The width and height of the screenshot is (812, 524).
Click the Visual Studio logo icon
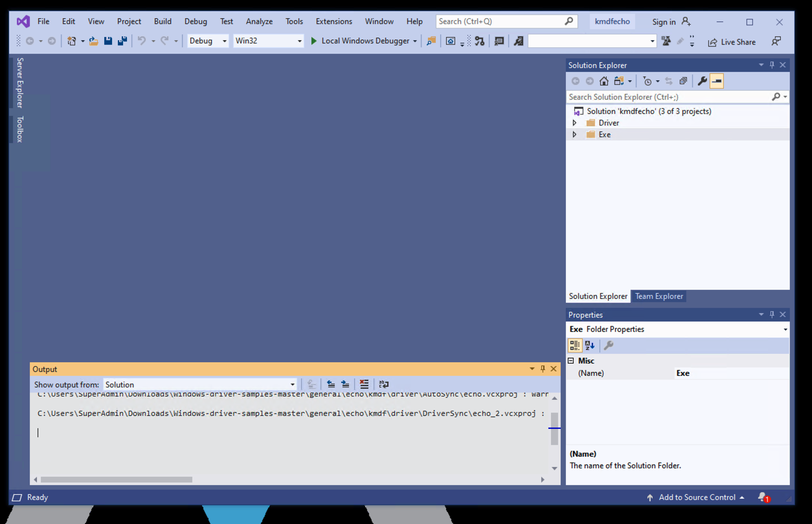[23, 21]
